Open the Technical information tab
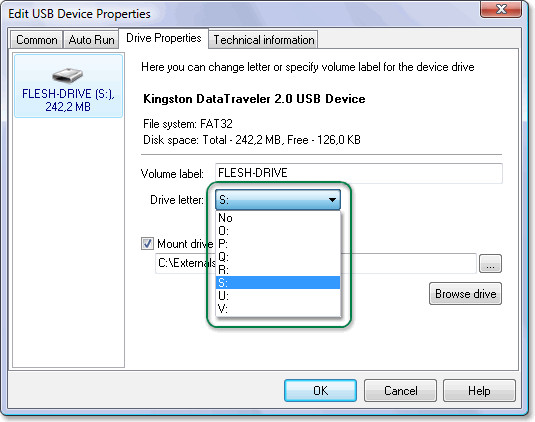 pyautogui.click(x=263, y=40)
